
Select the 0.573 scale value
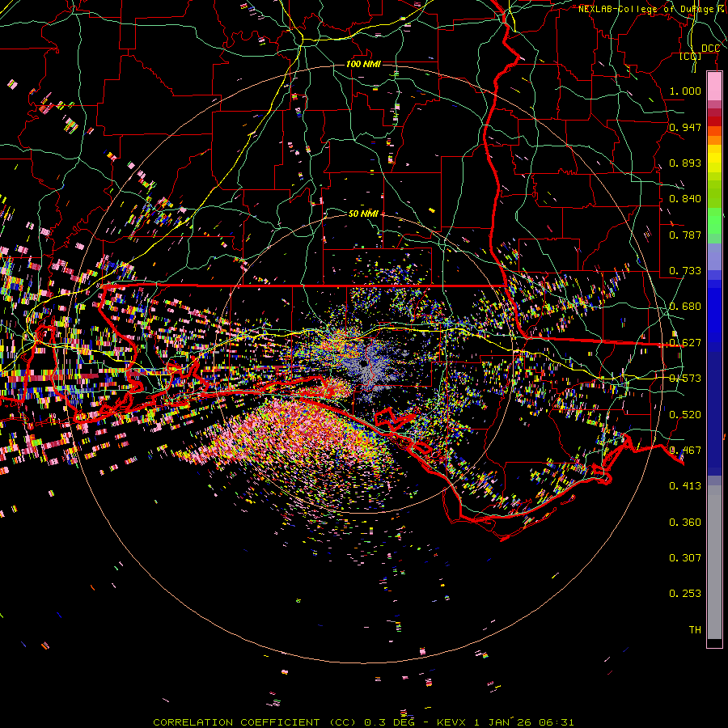tap(685, 379)
